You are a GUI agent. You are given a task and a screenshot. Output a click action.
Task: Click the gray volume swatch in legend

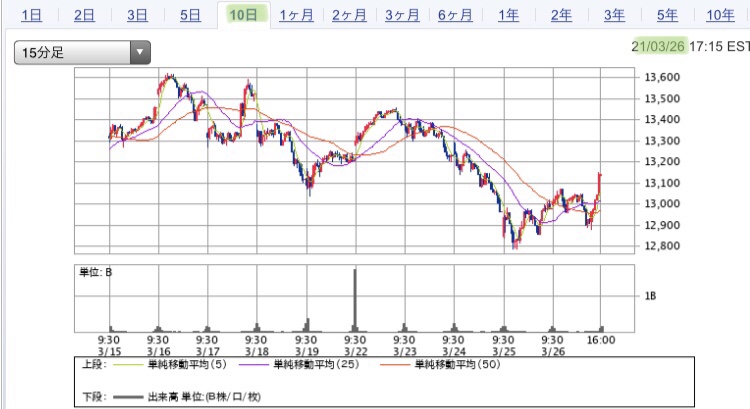click(x=128, y=397)
